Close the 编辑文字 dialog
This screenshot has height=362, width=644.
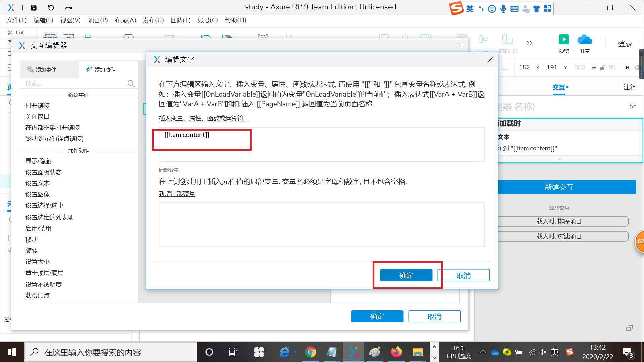490,60
